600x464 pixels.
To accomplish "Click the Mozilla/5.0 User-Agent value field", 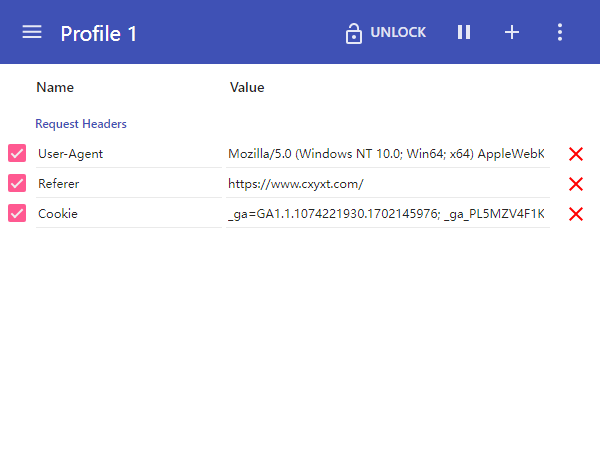I will point(388,154).
